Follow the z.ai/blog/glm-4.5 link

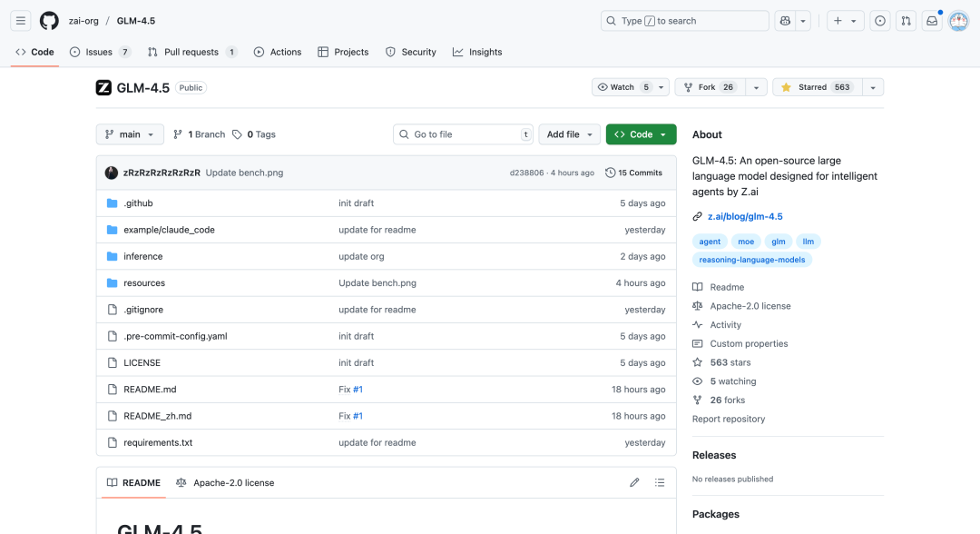coord(746,216)
